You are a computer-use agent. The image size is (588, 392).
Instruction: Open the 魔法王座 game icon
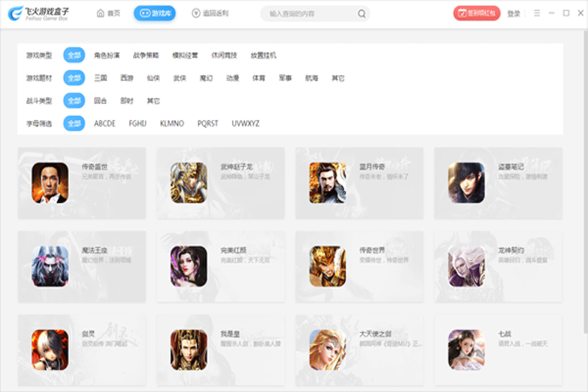tap(50, 266)
